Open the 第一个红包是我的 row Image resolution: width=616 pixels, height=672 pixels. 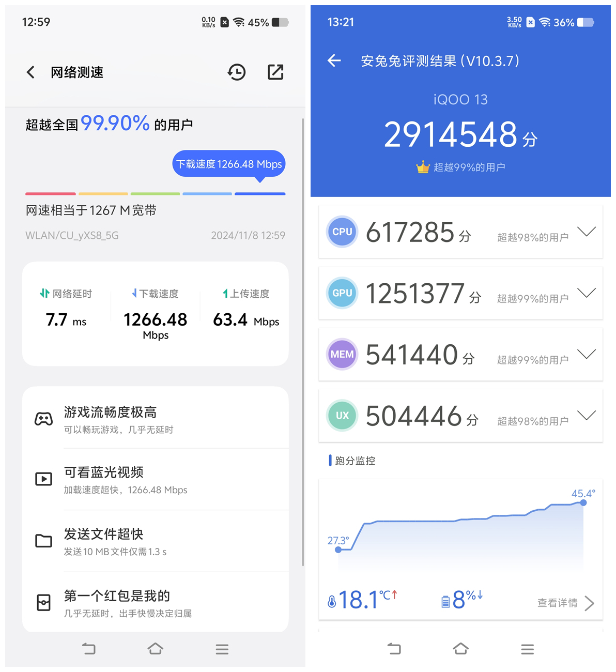156,603
